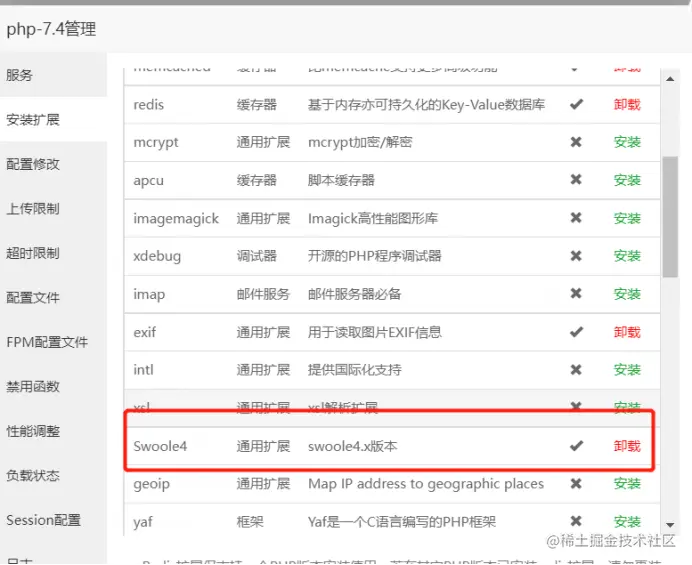Install the apcu extension

pos(627,180)
